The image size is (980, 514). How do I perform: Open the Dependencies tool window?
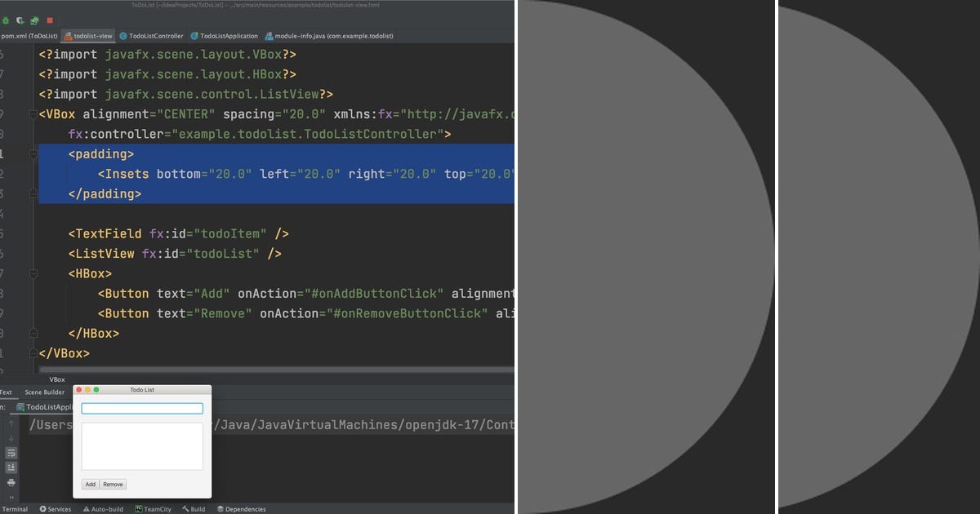pos(242,508)
